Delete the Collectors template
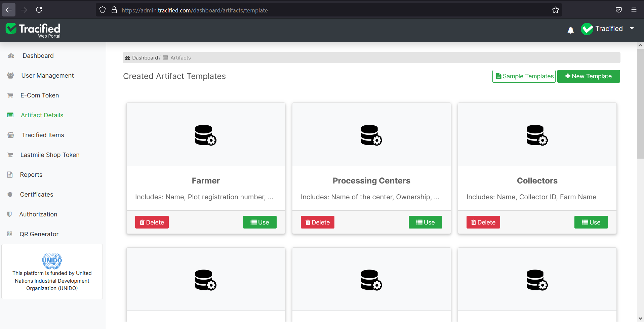Screen dimensions: 644x329 (x=483, y=222)
